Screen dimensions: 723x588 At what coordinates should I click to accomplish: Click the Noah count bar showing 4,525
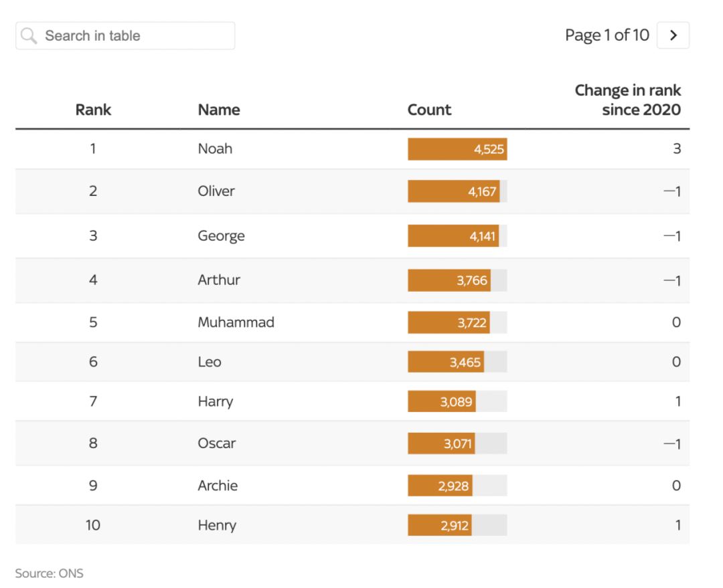click(457, 149)
